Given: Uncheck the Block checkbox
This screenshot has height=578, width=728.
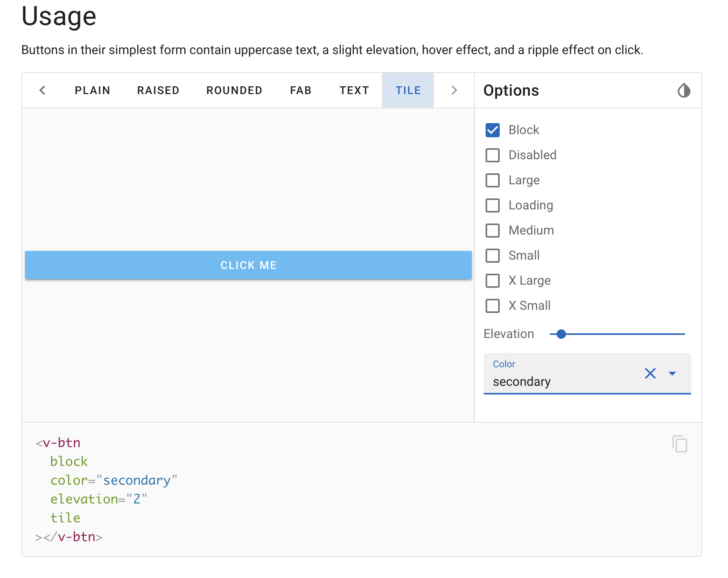Looking at the screenshot, I should [x=493, y=130].
